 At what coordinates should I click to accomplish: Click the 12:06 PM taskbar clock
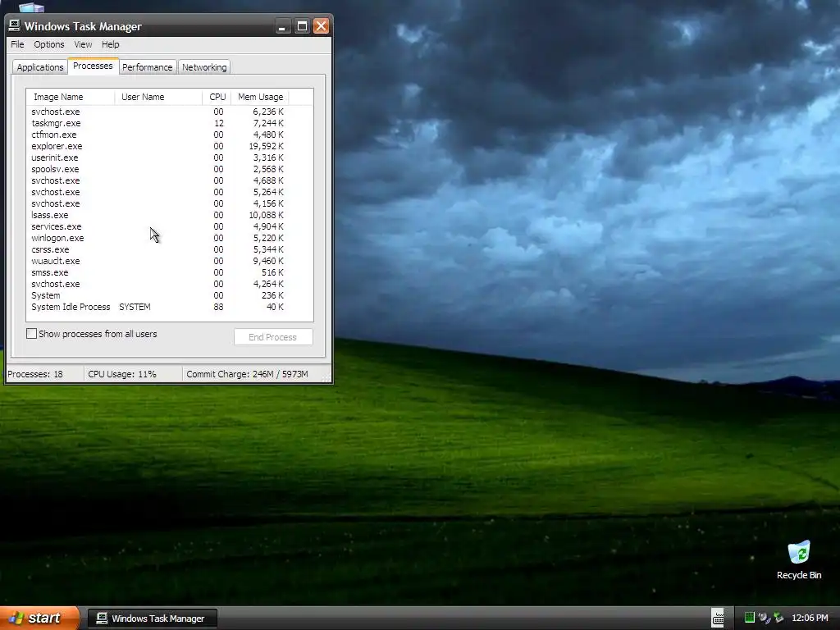tap(810, 618)
